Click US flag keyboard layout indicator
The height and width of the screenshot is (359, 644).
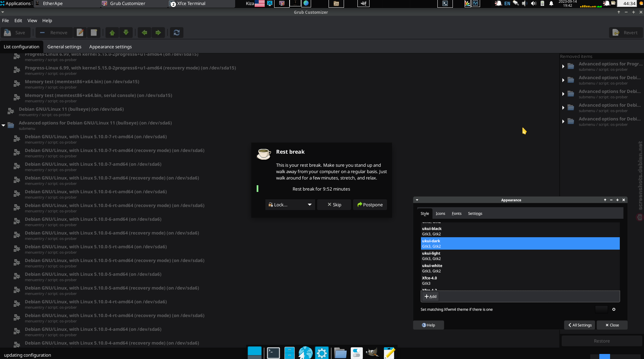coord(260,3)
